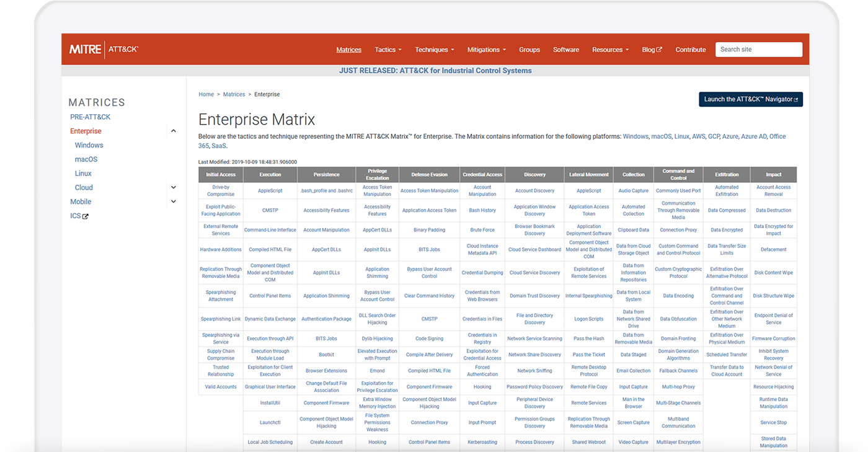Select Cloud in the sidebar
Screen dimensions: 868x452
coord(84,187)
